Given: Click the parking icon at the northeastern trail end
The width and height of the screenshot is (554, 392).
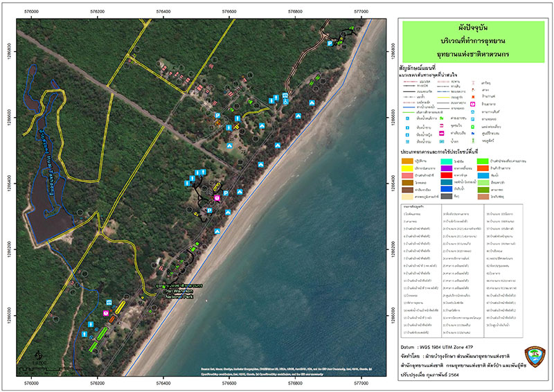Looking at the screenshot, I should pyautogui.click(x=330, y=44).
